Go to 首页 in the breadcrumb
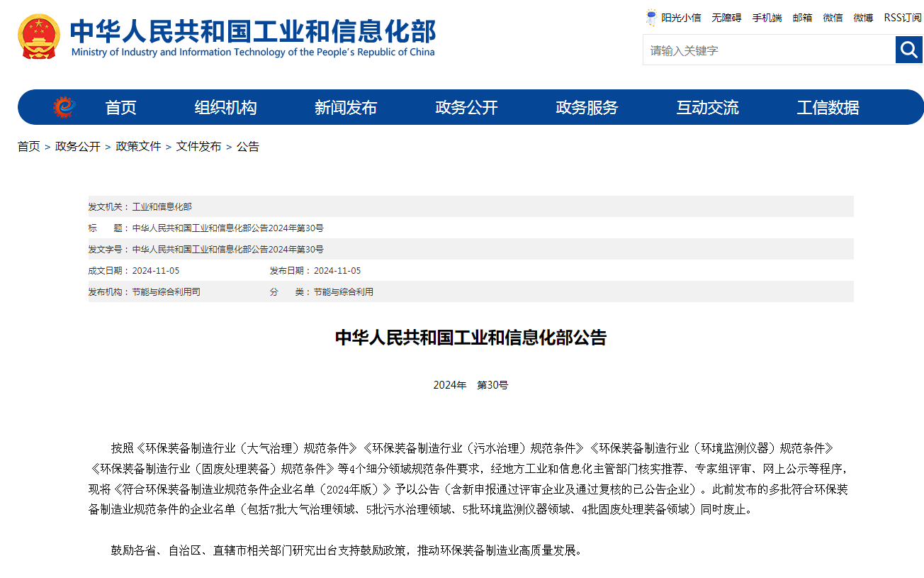Screen dimensions: 924x578 29,146
